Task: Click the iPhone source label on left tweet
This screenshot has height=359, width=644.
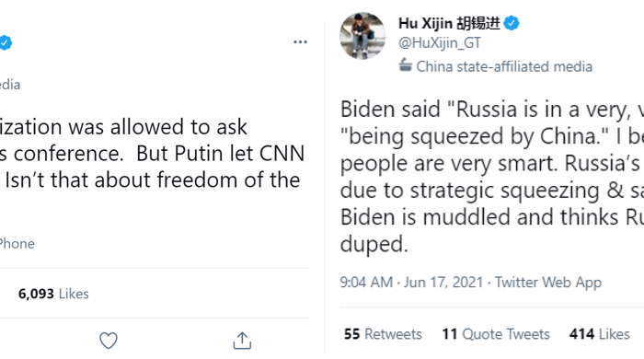Action: [17, 244]
